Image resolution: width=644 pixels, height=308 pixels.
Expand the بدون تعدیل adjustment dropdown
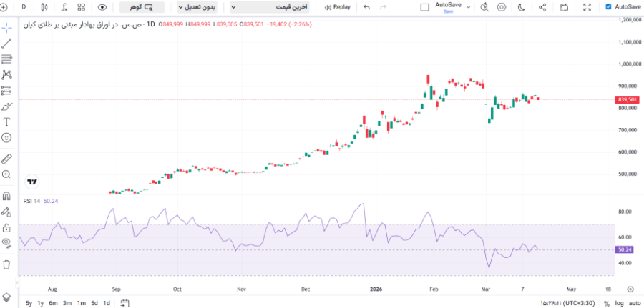(x=197, y=7)
